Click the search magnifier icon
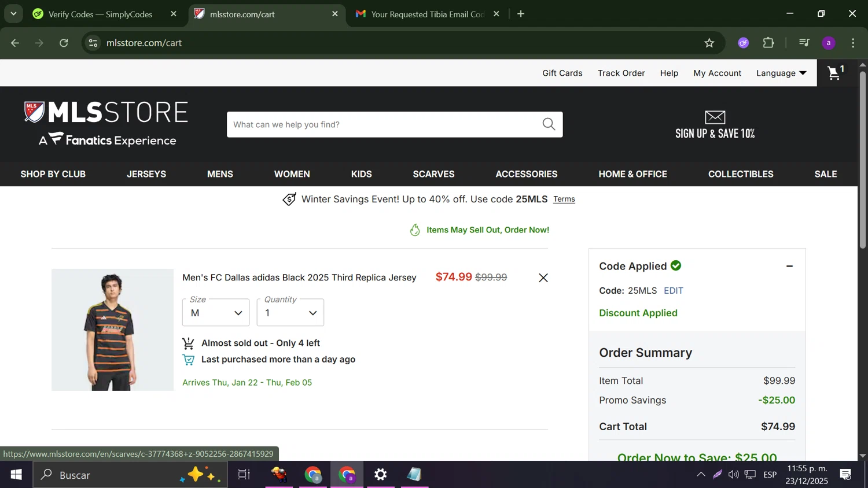Image resolution: width=868 pixels, height=488 pixels. [x=549, y=124]
